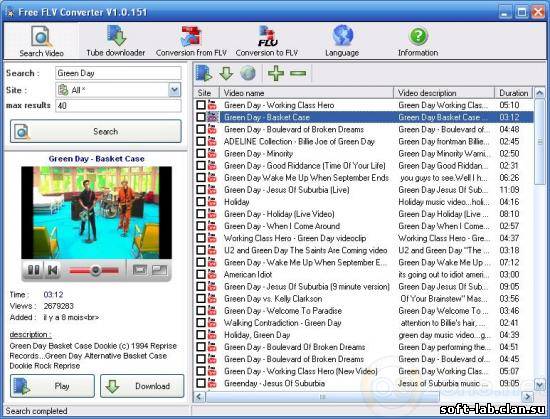Open the Search Video tab
550x419 pixels.
pyautogui.click(x=41, y=41)
